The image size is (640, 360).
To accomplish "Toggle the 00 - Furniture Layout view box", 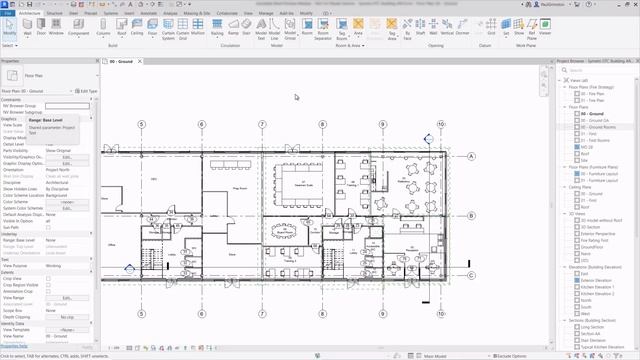I will coord(577,173).
